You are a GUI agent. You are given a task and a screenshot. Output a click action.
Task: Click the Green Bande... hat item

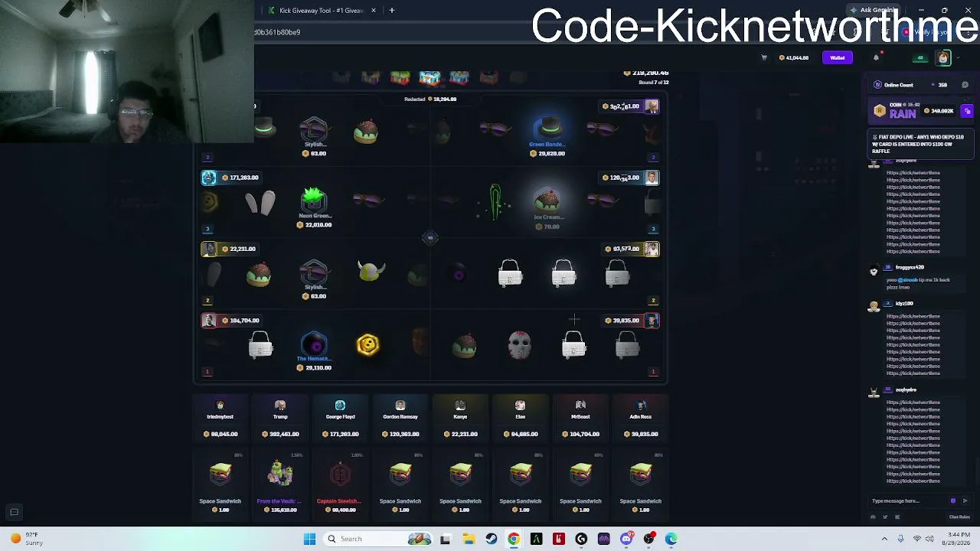(x=547, y=129)
